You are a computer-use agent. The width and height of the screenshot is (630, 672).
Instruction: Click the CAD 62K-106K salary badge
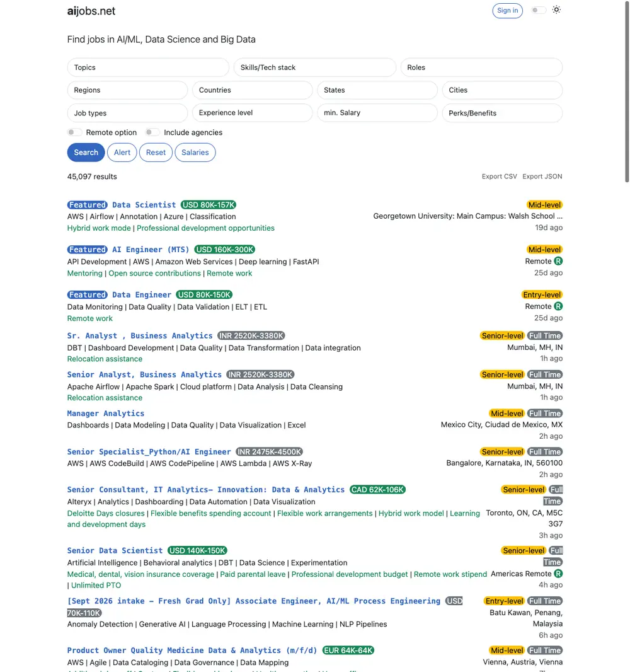click(x=378, y=489)
